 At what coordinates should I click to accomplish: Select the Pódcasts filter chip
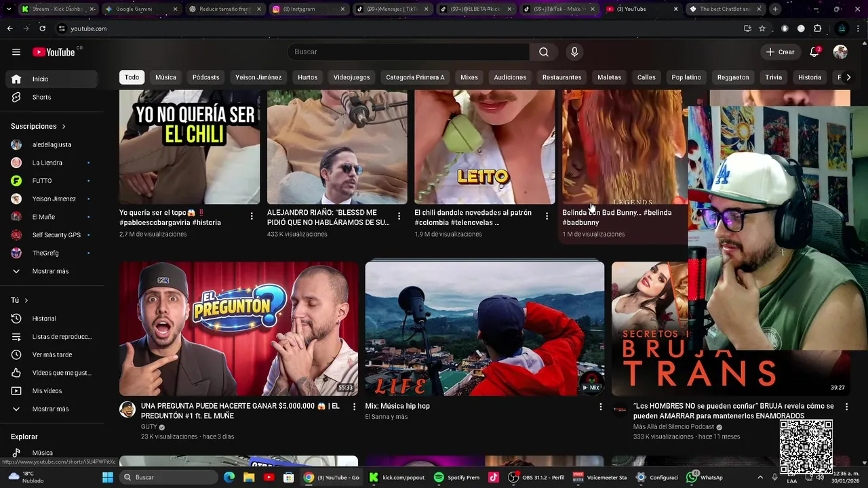[205, 77]
